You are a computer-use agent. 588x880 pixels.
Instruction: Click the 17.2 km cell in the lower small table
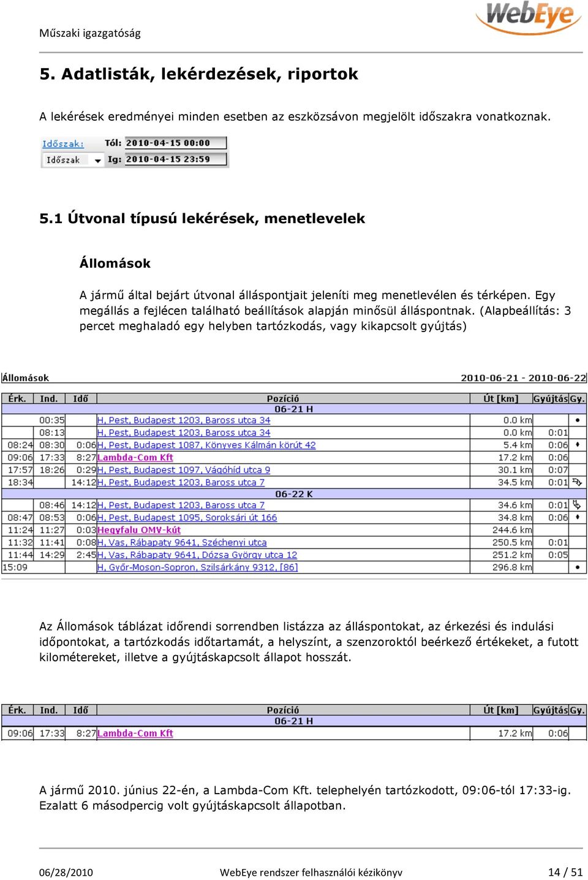coord(501,733)
